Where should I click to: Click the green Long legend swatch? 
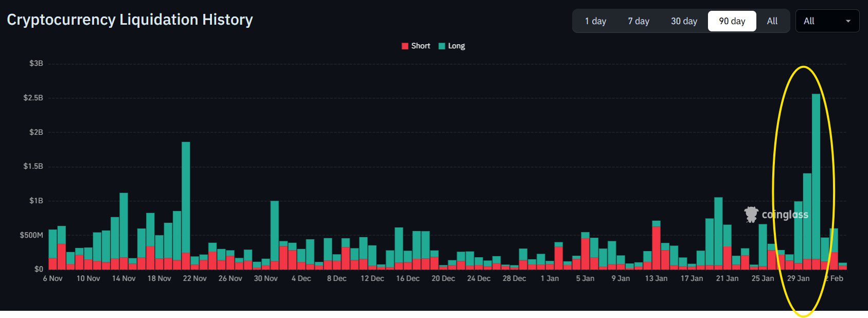(441, 46)
